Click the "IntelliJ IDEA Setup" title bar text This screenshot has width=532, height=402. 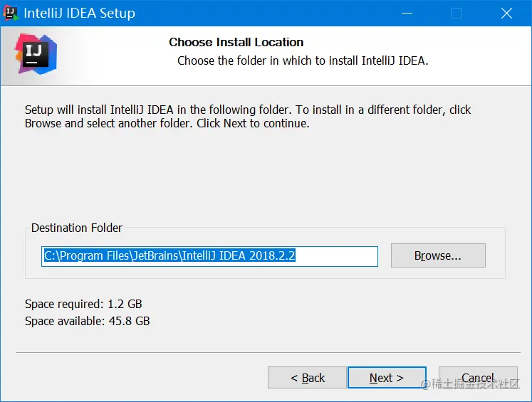click(79, 13)
